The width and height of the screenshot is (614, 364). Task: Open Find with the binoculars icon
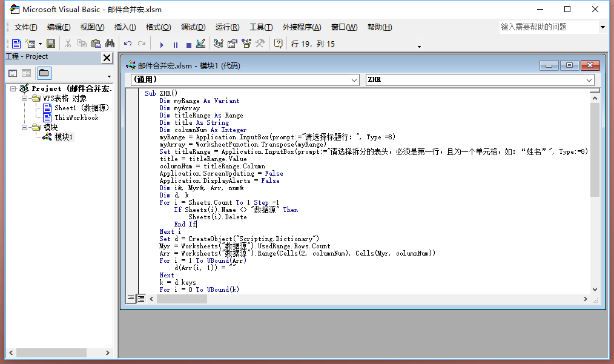(x=110, y=44)
